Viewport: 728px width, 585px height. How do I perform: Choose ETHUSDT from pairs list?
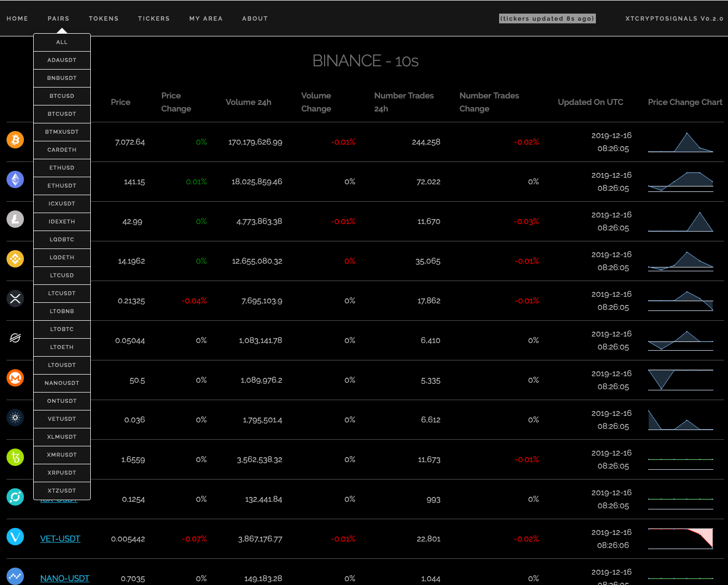click(x=62, y=186)
